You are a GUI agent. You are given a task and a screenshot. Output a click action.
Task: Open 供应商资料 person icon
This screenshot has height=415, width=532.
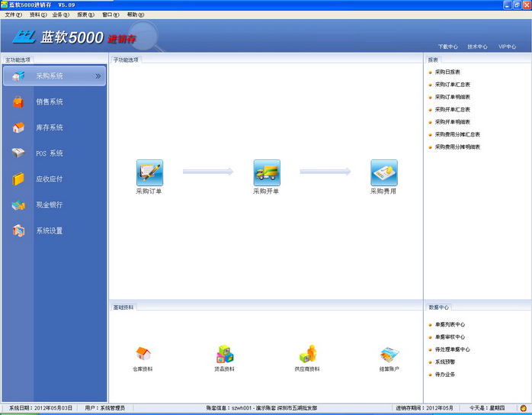(308, 353)
